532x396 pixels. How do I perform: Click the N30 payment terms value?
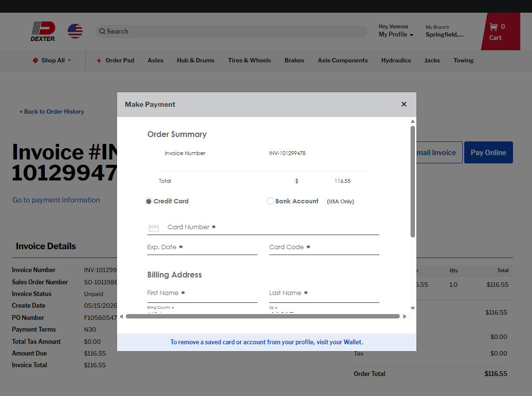click(90, 330)
